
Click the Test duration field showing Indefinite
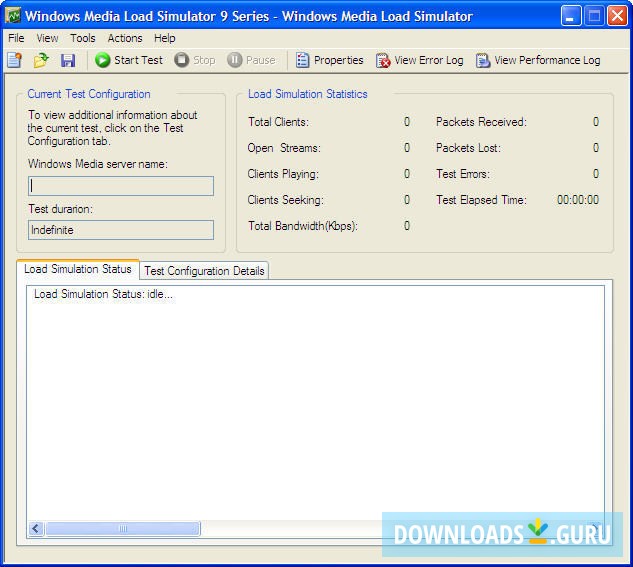click(x=121, y=230)
